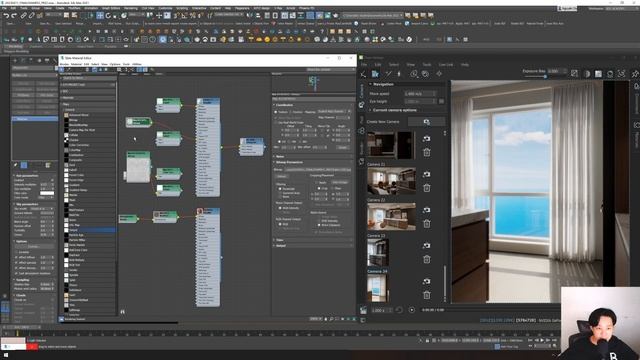
Task: Delete Camera 22 using its trash icon
Action: (427, 223)
